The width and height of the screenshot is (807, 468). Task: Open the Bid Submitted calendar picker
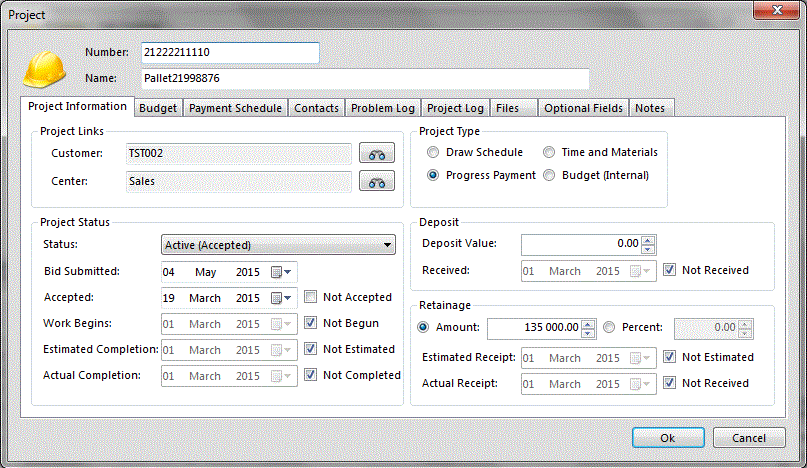coord(283,272)
